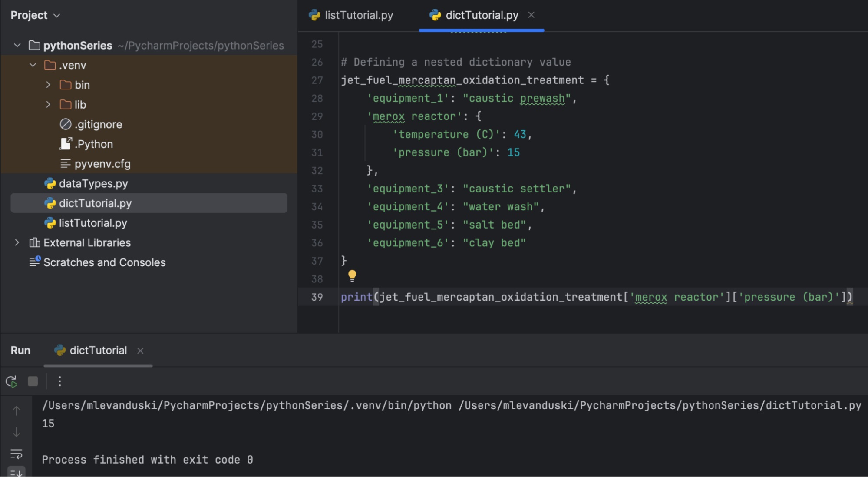This screenshot has height=477, width=868.
Task: Click the 'merox reactor' key on line 29
Action: coord(414,116)
